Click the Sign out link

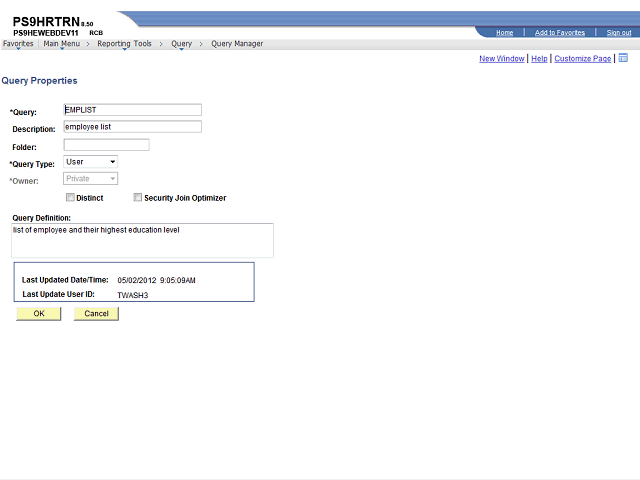coord(618,33)
